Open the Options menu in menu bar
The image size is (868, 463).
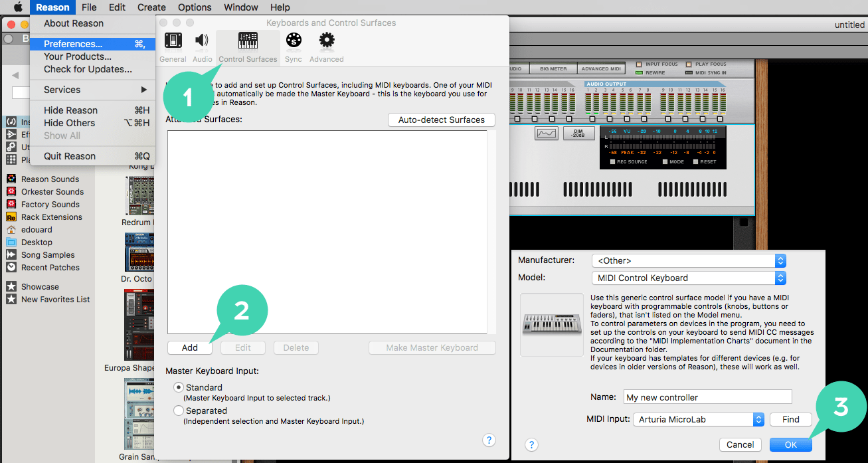pyautogui.click(x=195, y=7)
